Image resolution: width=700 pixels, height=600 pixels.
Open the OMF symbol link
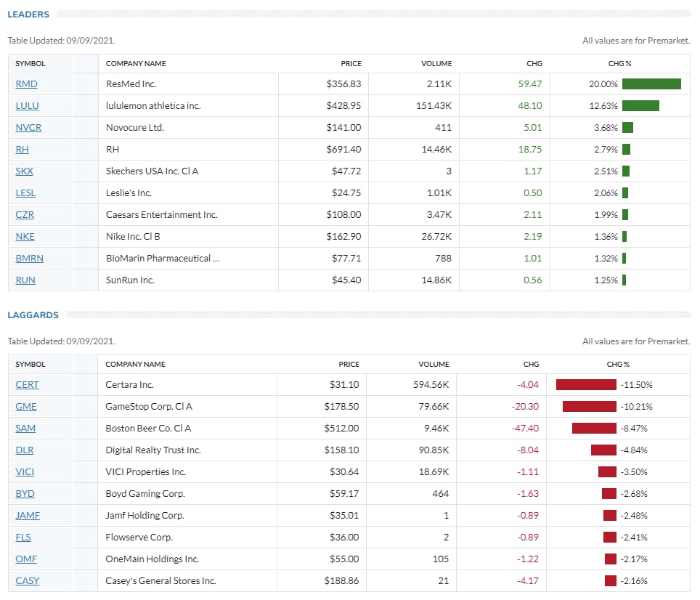pyautogui.click(x=26, y=559)
